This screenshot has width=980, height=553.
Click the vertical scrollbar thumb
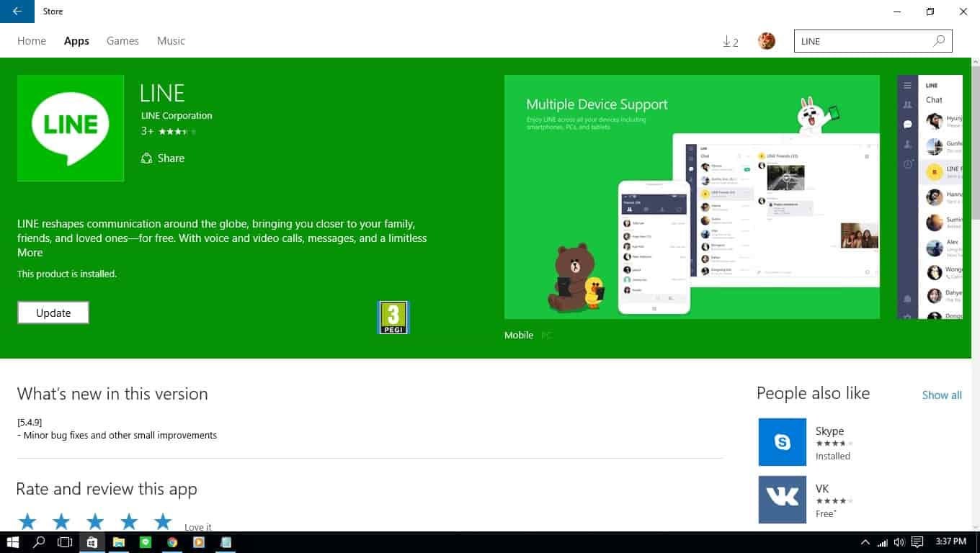[976, 143]
